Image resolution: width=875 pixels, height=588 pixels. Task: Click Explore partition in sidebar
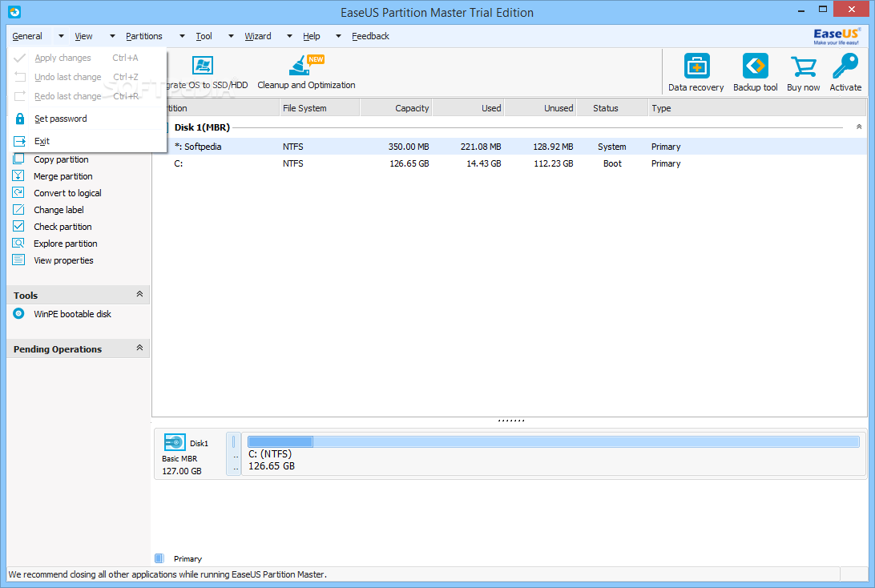point(65,244)
